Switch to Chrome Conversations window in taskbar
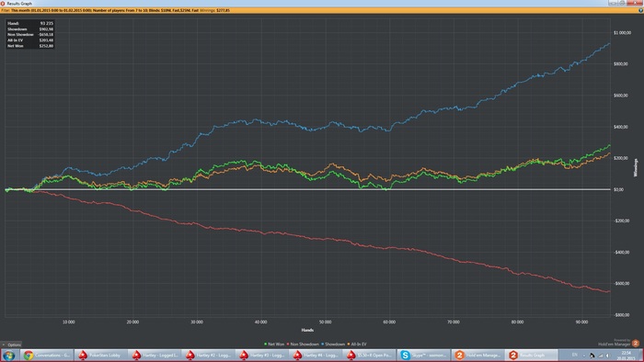644x362 pixels. pos(47,355)
